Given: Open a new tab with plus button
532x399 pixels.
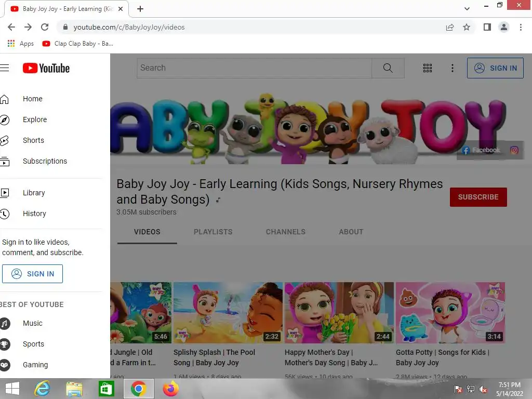Looking at the screenshot, I should click(x=140, y=9).
